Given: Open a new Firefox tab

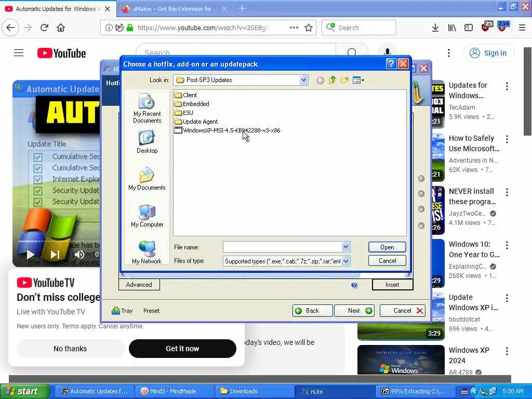Looking at the screenshot, I should pos(242,8).
